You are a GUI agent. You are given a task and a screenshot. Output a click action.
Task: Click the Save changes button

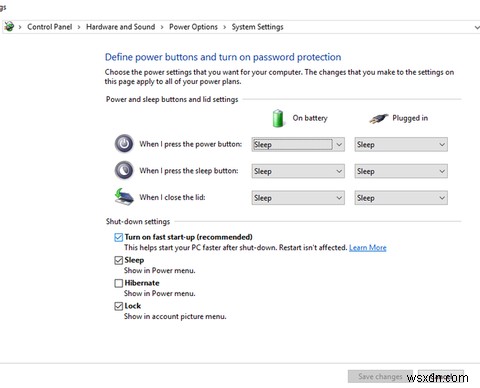coord(380,377)
